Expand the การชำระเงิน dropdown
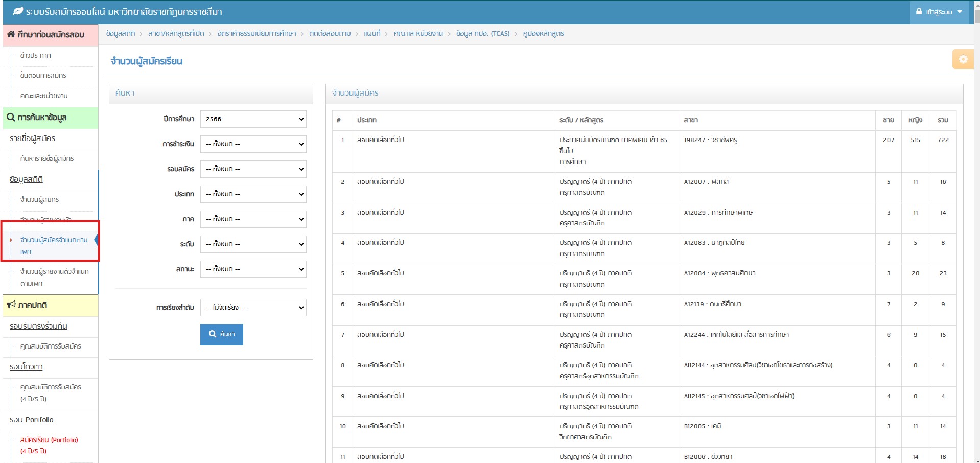980x463 pixels. click(253, 144)
